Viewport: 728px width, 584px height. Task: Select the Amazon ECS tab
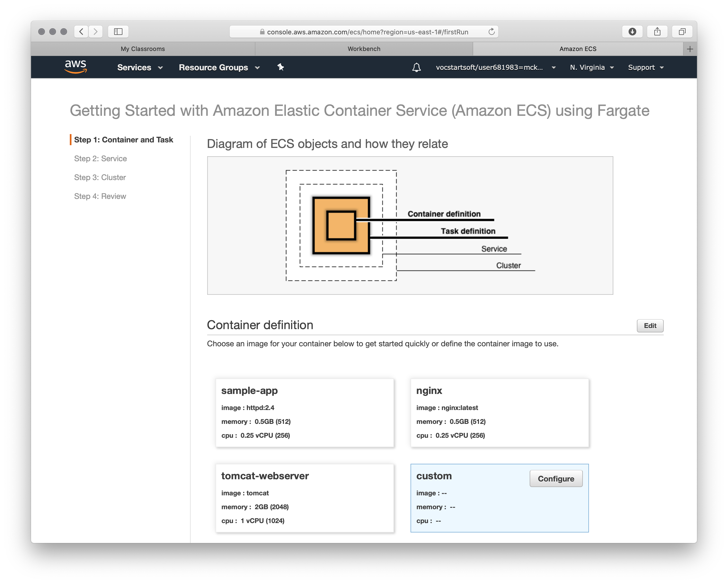point(578,49)
